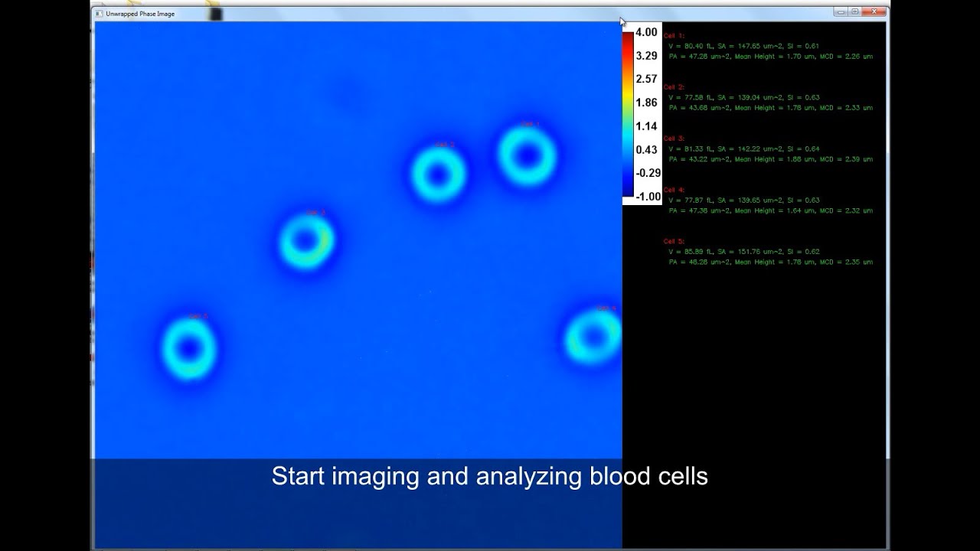Click the 'V = 77.58 fL' line for Cell 2
The image size is (980, 551).
[744, 97]
